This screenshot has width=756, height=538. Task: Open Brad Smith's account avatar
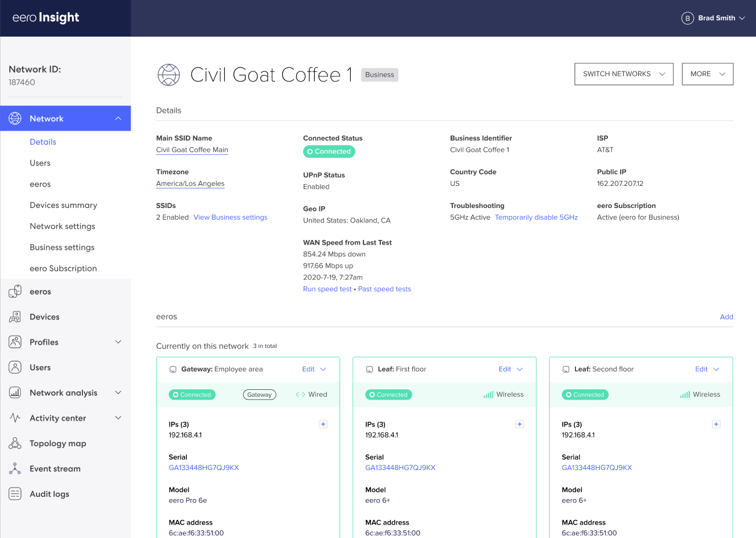coord(687,18)
